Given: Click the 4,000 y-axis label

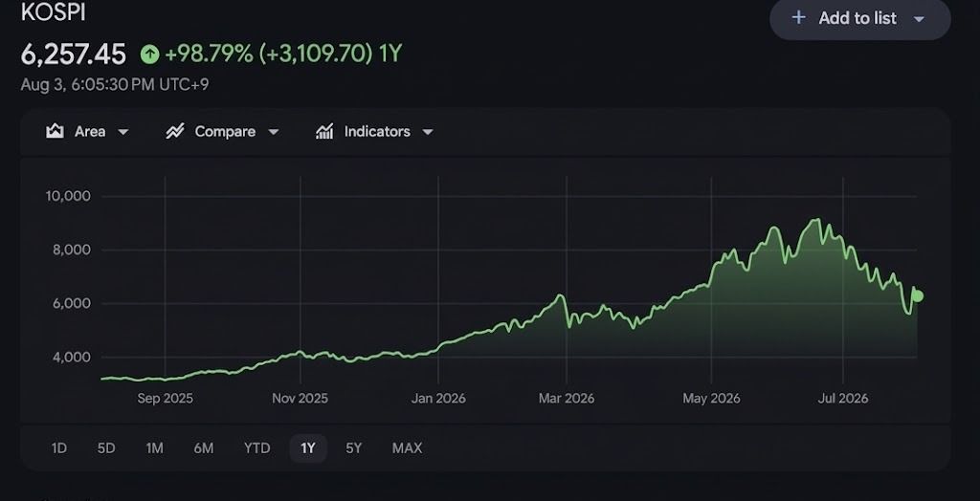Looking at the screenshot, I should [x=71, y=358].
